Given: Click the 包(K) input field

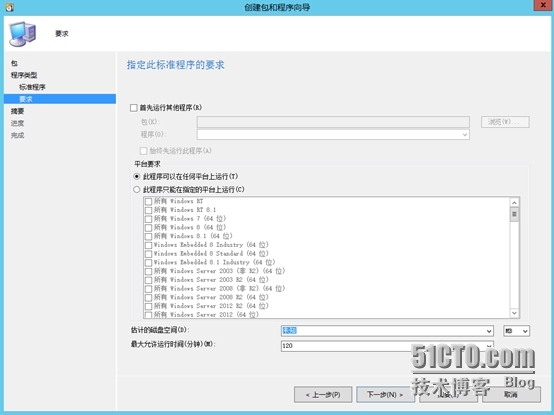Looking at the screenshot, I should pyautogui.click(x=333, y=122).
